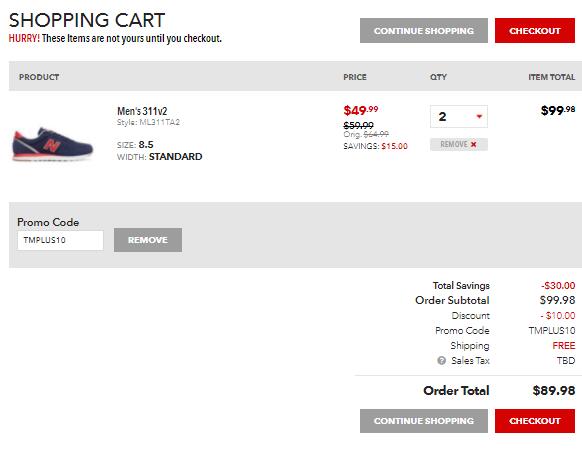Open the quantity dropdown arrow
This screenshot has height=463, width=582.
[479, 117]
